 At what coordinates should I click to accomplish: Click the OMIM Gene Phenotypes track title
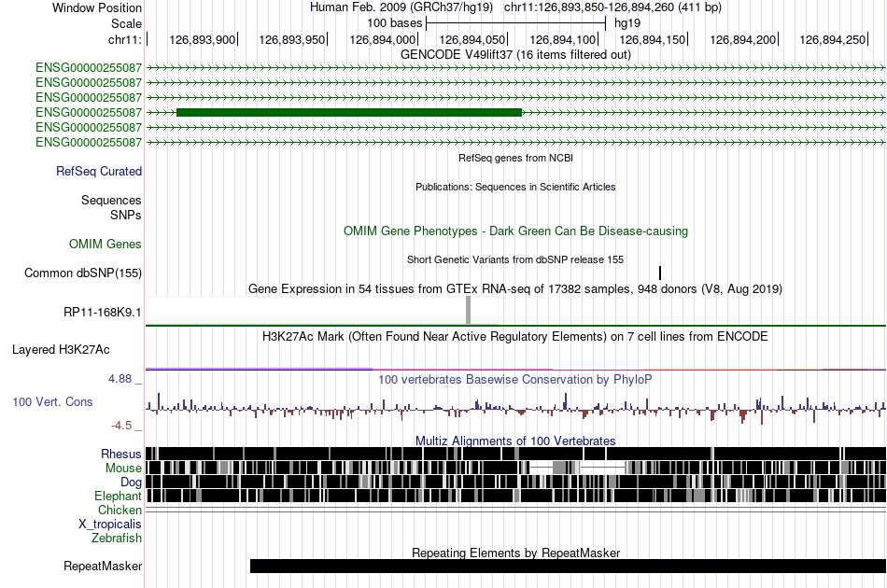515,231
